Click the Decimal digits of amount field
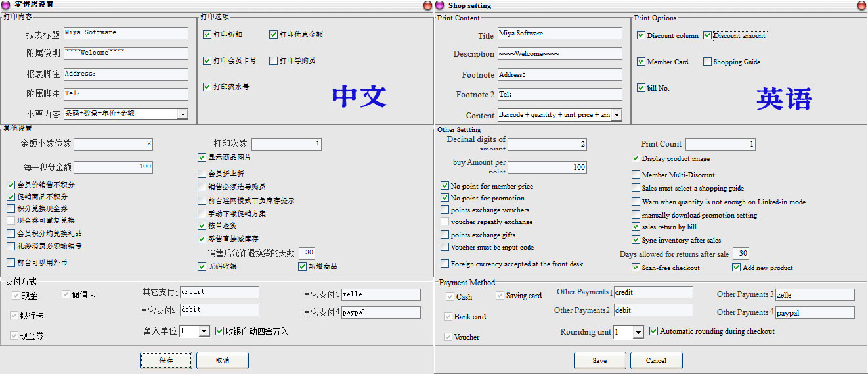Viewport: 868px width, 374px height. point(547,144)
